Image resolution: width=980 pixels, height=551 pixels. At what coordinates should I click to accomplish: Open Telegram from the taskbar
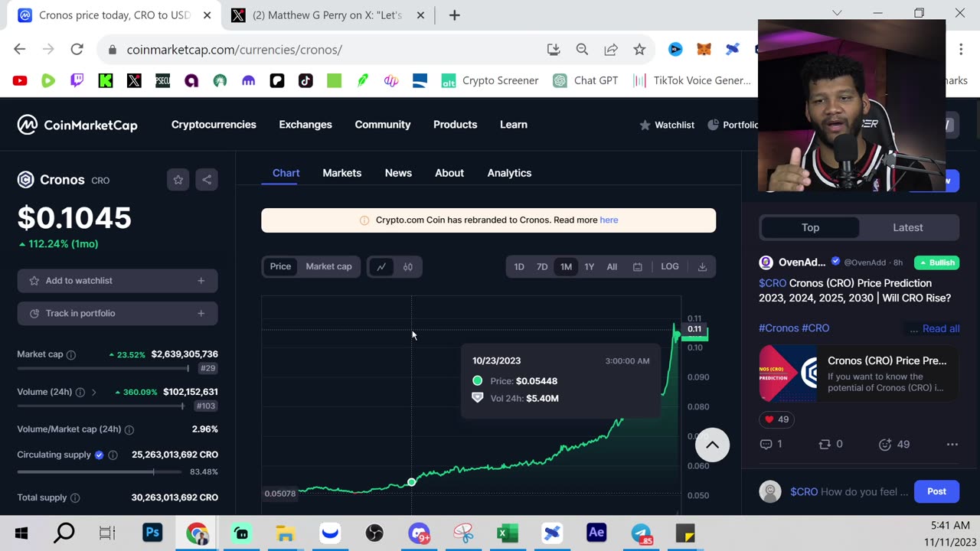pos(641,533)
